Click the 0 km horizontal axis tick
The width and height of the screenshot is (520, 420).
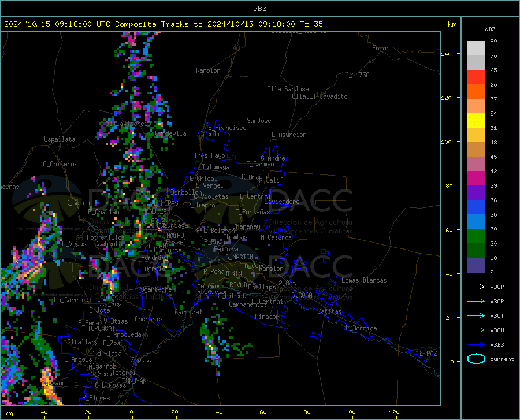(132, 412)
